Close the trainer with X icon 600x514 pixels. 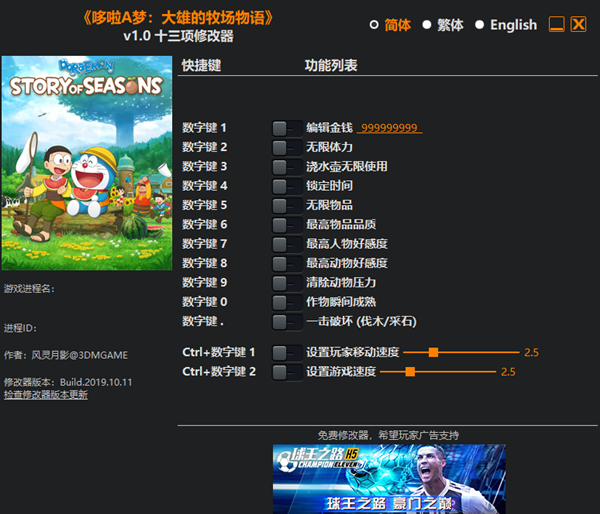point(578,24)
